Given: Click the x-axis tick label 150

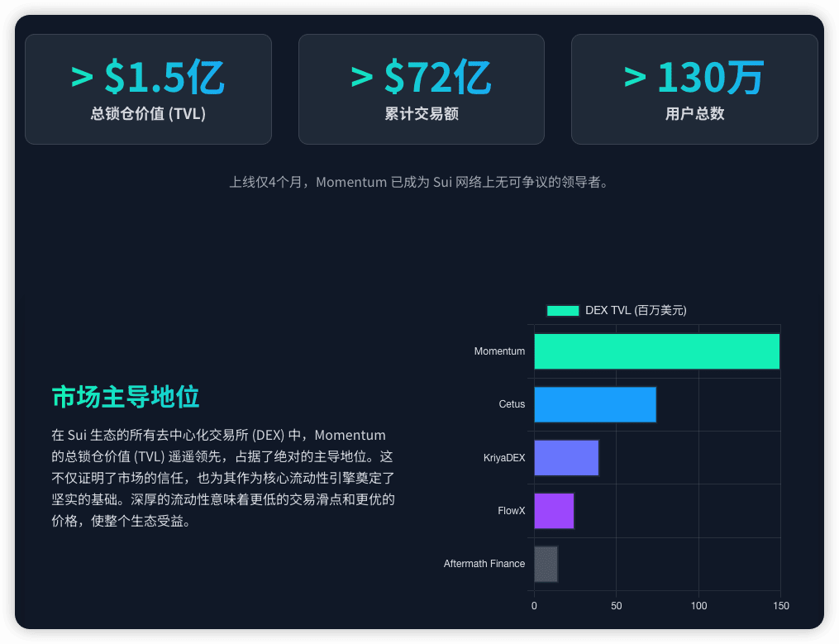Looking at the screenshot, I should [781, 605].
